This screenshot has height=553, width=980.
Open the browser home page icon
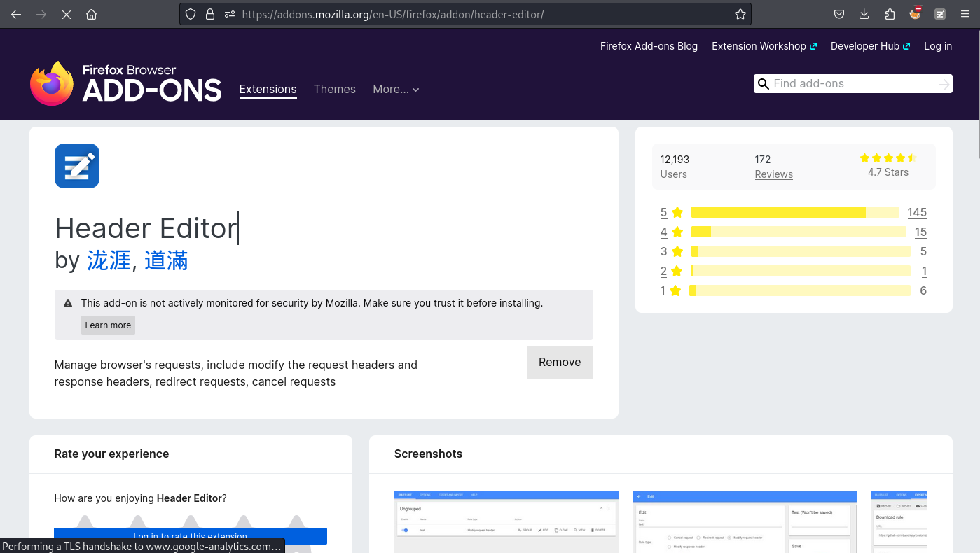[91, 14]
